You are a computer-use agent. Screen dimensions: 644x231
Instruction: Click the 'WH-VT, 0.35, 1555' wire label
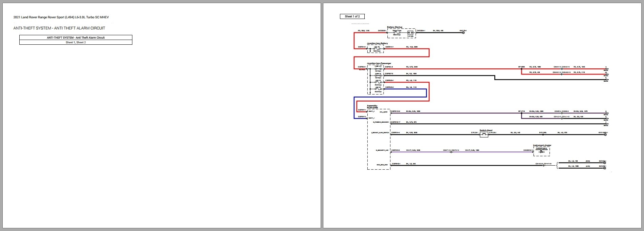472,150
